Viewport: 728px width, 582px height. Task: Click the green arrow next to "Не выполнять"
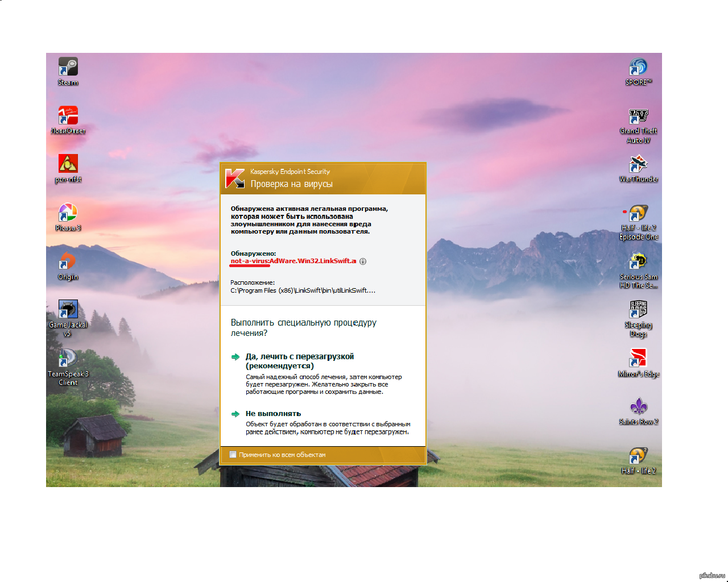click(235, 414)
